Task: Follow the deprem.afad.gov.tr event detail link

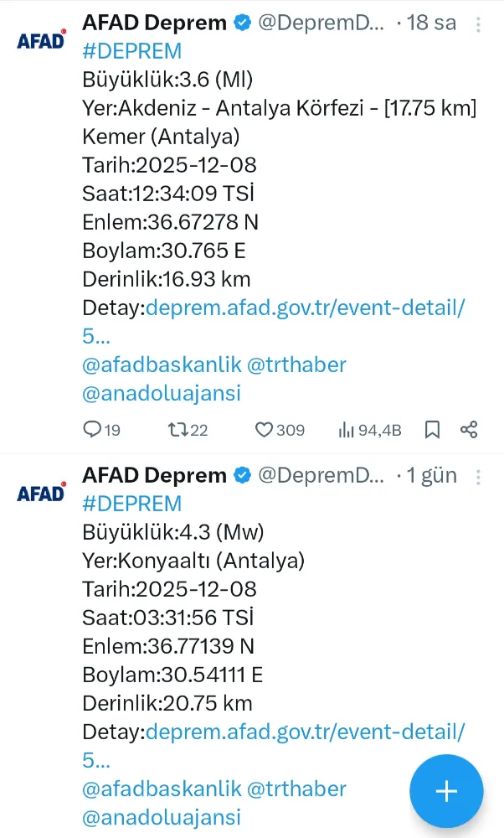Action: pos(306,308)
